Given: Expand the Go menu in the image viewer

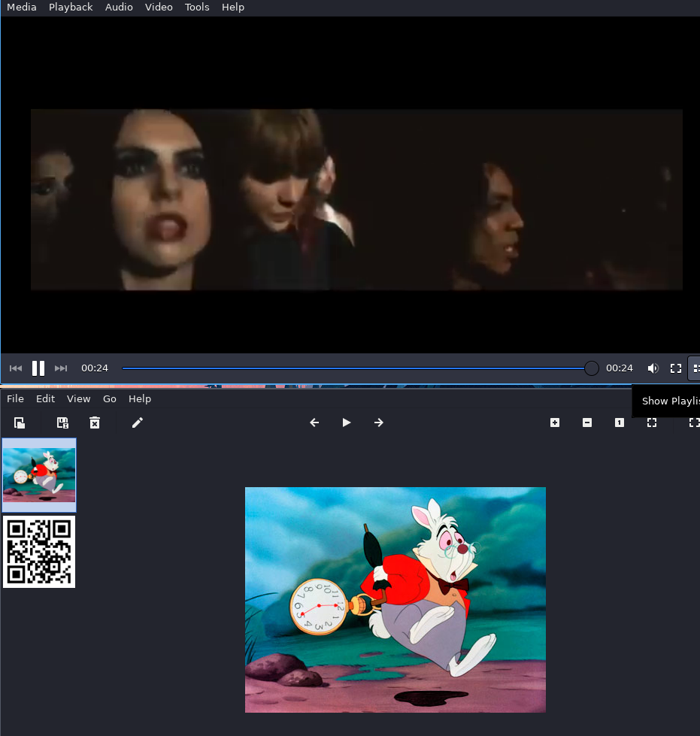Looking at the screenshot, I should [x=110, y=399].
